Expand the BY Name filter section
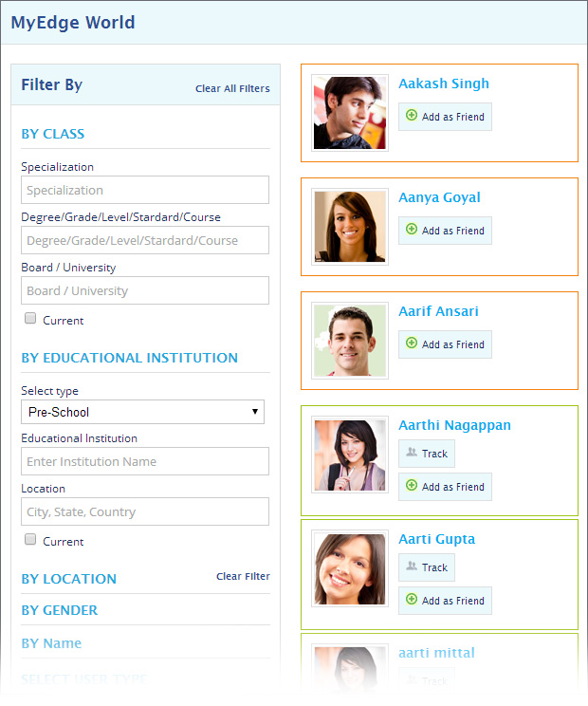 tap(51, 643)
